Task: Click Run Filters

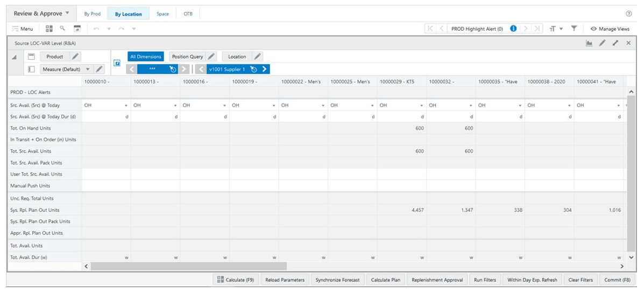Action: (485, 280)
